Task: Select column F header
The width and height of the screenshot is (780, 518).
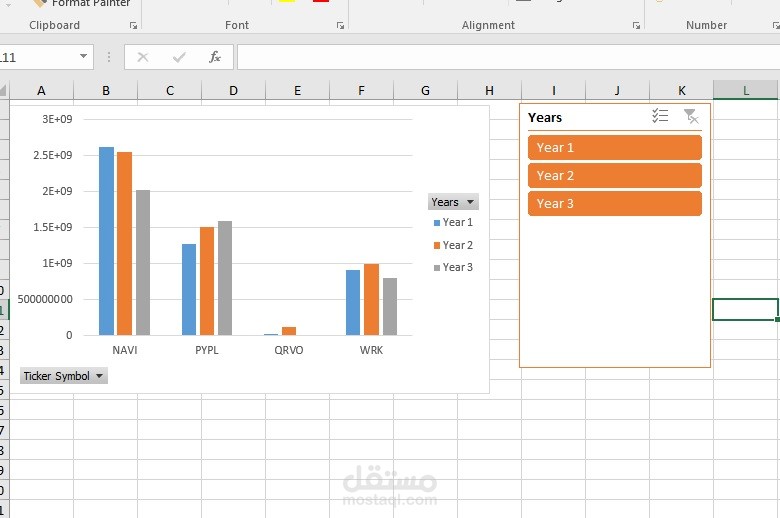Action: 361,91
